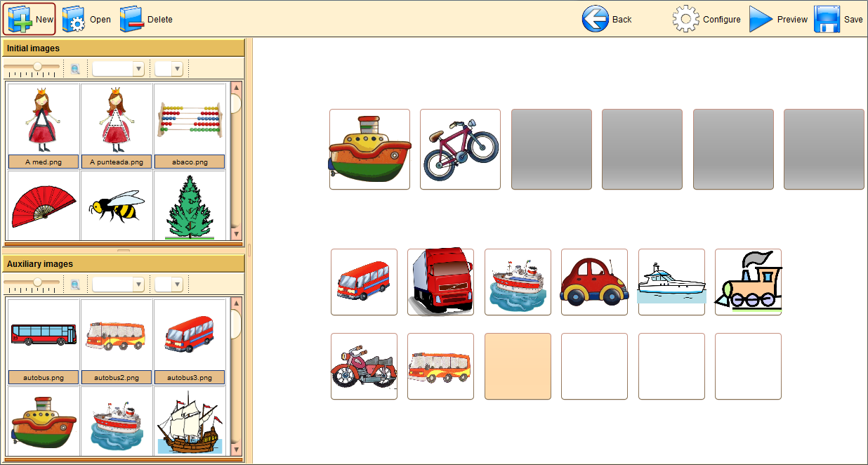Click scroll up arrow in Auxiliary images
Viewport: 868px width, 465px height.
[236, 303]
